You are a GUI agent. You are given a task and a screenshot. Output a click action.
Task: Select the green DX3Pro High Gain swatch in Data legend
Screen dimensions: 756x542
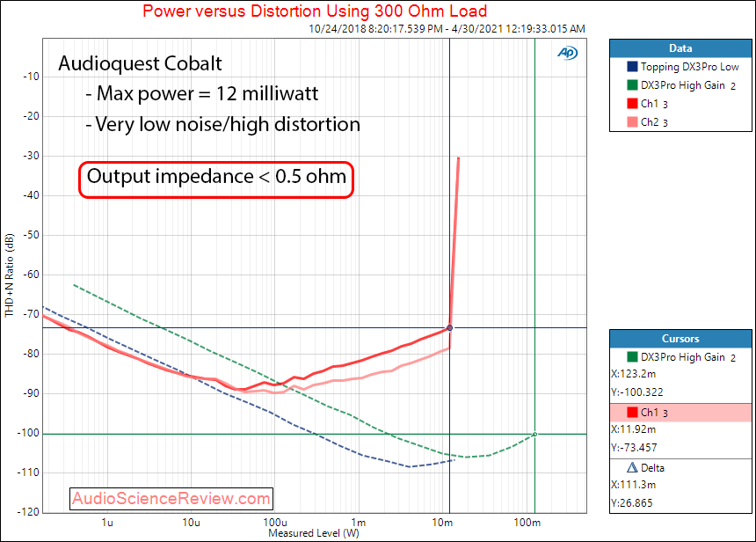pos(632,85)
